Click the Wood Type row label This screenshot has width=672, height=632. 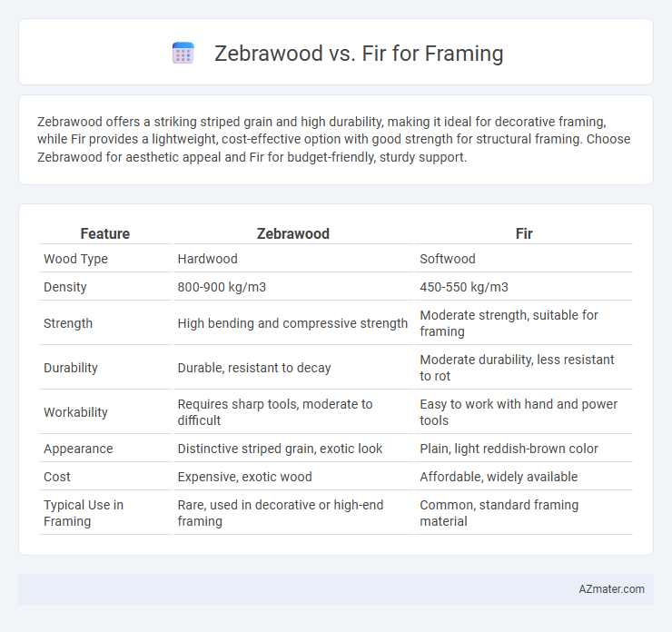[76, 259]
